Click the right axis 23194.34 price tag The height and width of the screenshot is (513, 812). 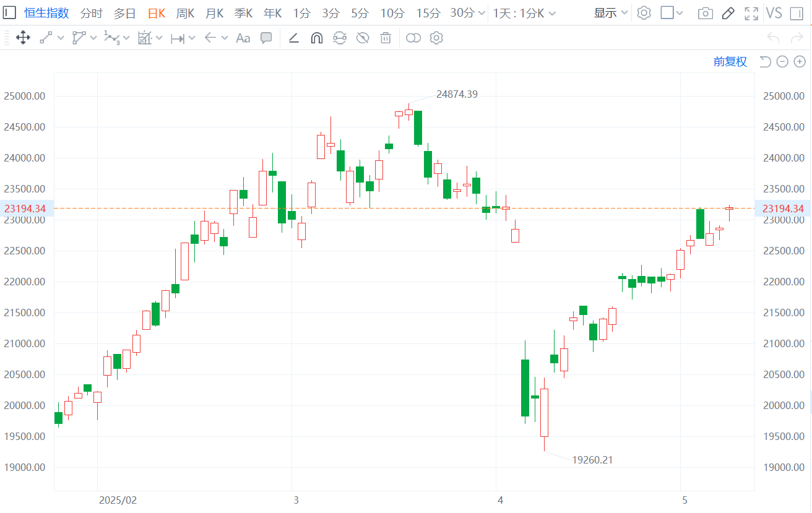tap(783, 209)
